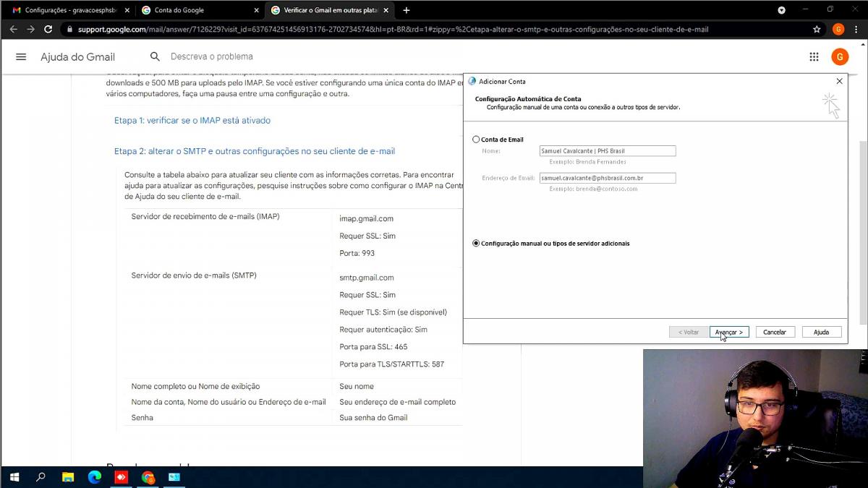Open the Google apps grid

point(814,57)
